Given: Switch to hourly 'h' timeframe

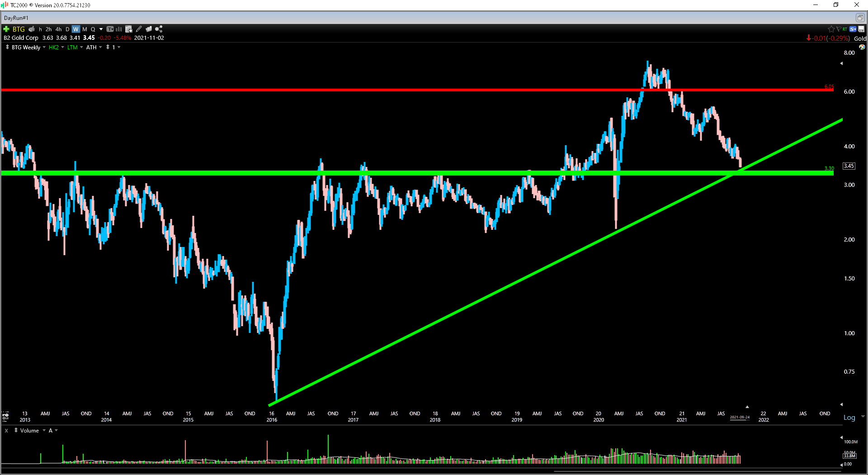Looking at the screenshot, I should coord(40,29).
